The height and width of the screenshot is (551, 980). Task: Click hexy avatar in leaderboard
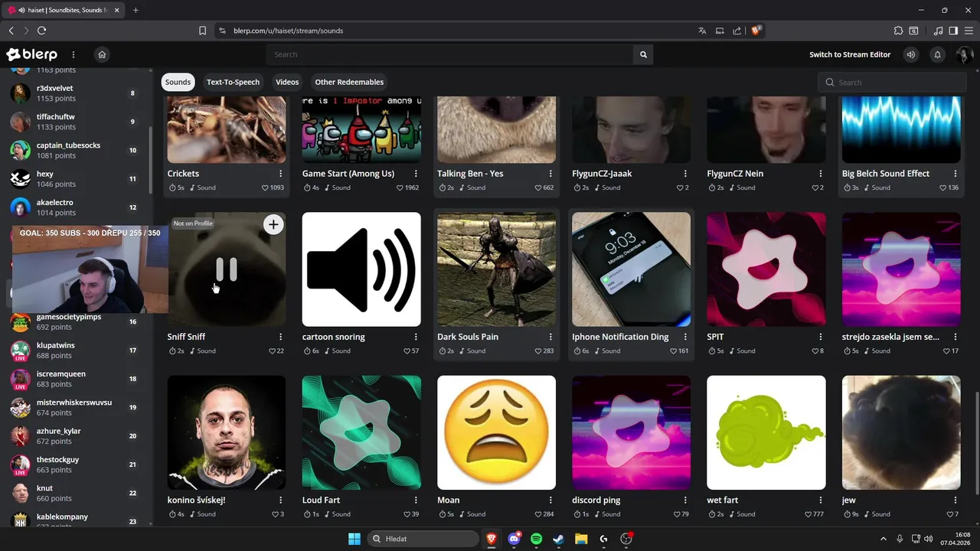21,179
